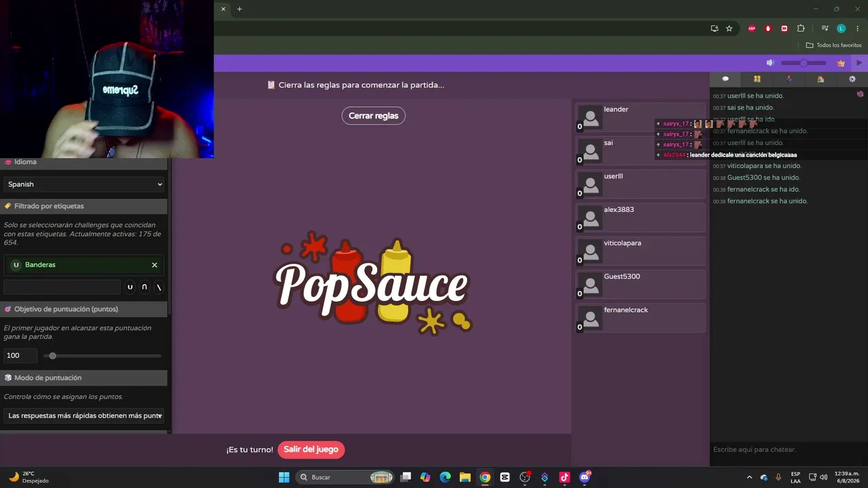The width and height of the screenshot is (868, 488).
Task: Click the Cerrar reglas button
Action: click(374, 116)
